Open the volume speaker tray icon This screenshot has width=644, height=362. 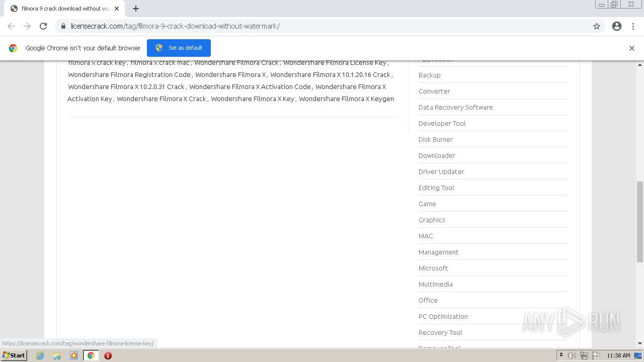click(x=572, y=355)
